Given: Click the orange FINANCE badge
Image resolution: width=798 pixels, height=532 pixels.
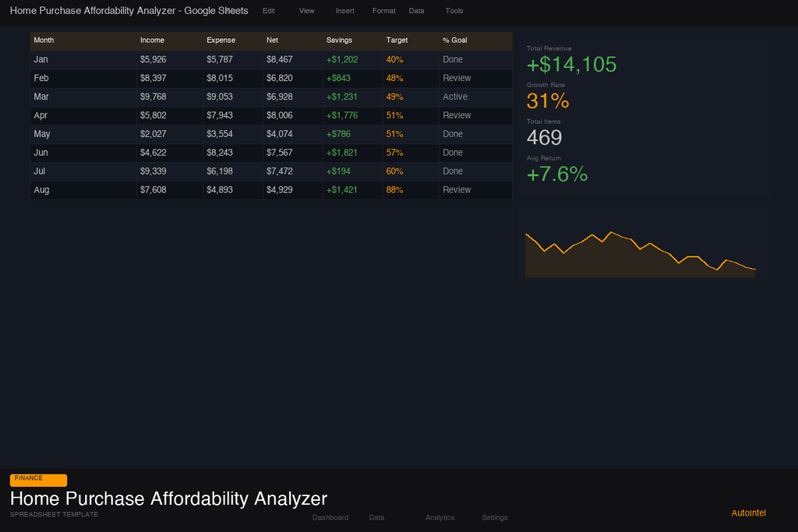Looking at the screenshot, I should (38, 480).
